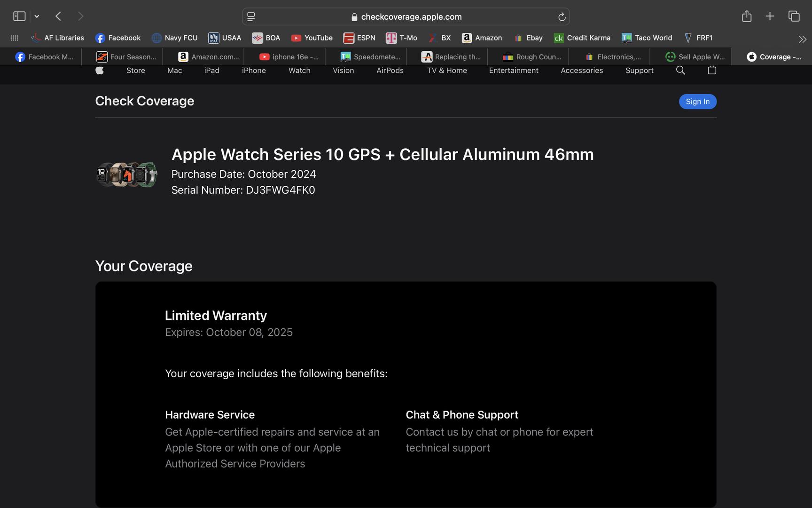Switch to iphone 16e tab
The height and width of the screenshot is (508, 812).
pos(285,57)
